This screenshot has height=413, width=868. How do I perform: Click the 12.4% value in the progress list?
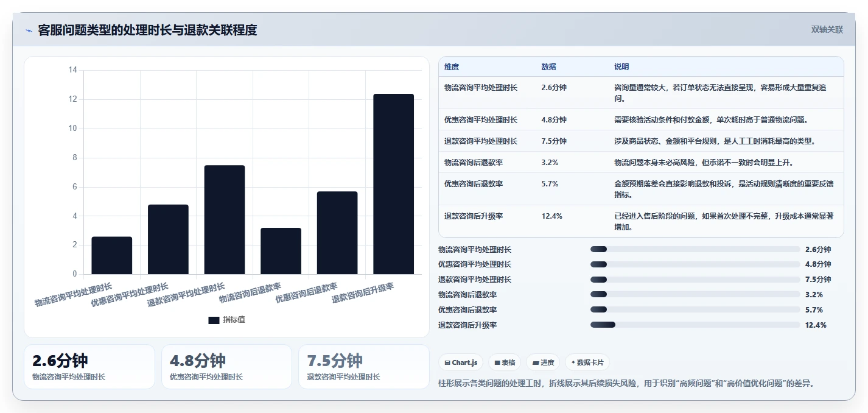(x=816, y=325)
